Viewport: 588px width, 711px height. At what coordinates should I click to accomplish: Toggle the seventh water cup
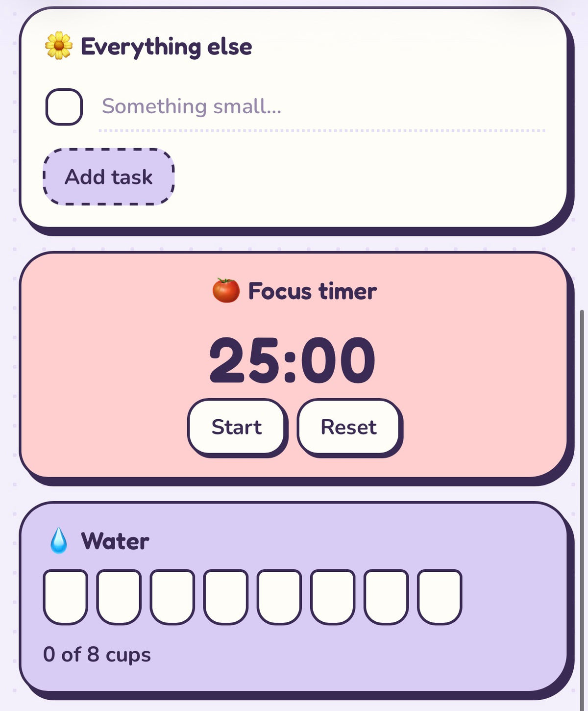tap(386, 597)
